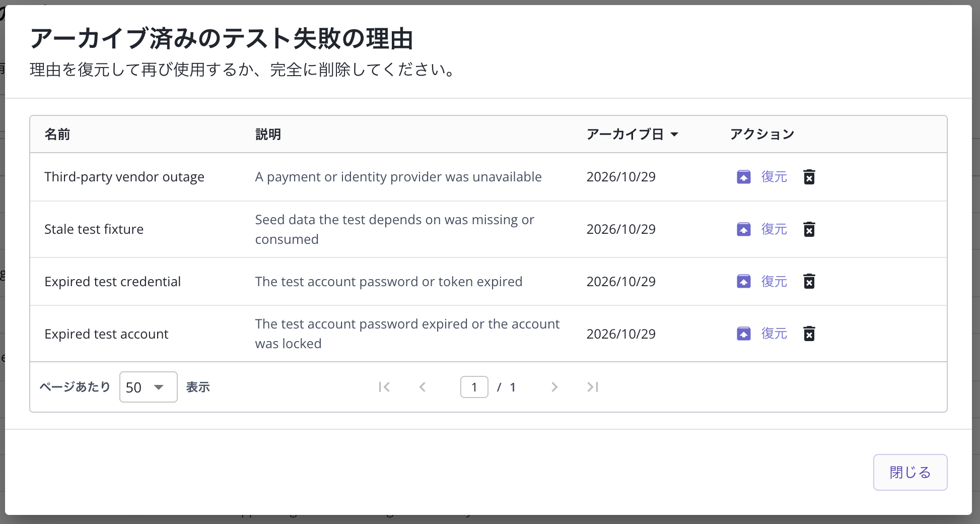Select 'Stale test fixture' name cell
The image size is (980, 524).
pyautogui.click(x=94, y=229)
